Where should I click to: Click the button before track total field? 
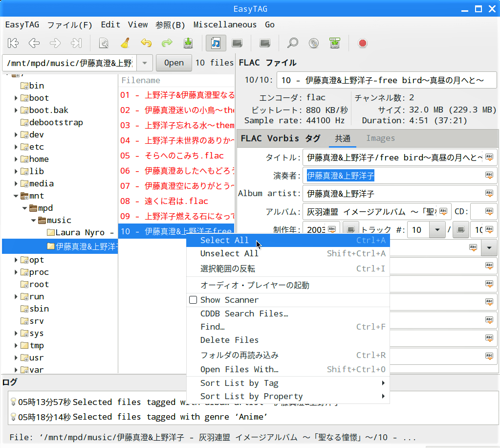coord(461,229)
